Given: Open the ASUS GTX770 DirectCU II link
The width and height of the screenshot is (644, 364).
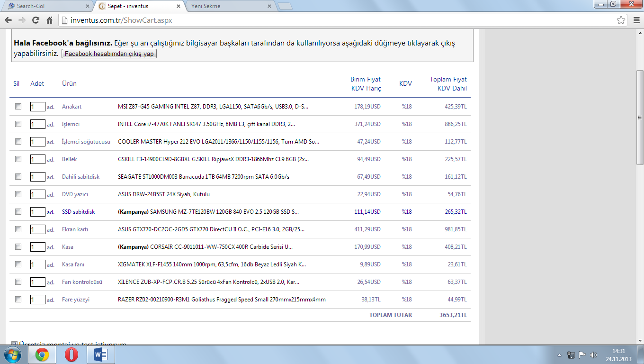Looking at the screenshot, I should pos(211,229).
